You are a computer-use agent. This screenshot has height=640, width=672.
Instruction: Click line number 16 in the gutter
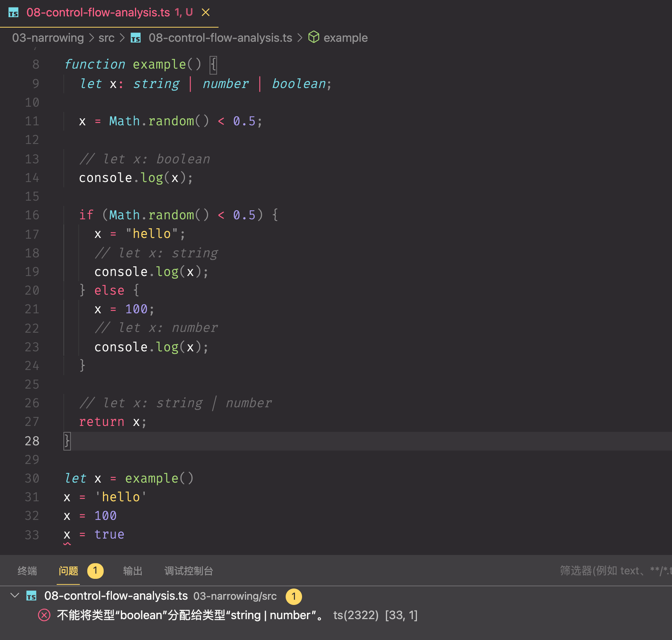point(32,215)
